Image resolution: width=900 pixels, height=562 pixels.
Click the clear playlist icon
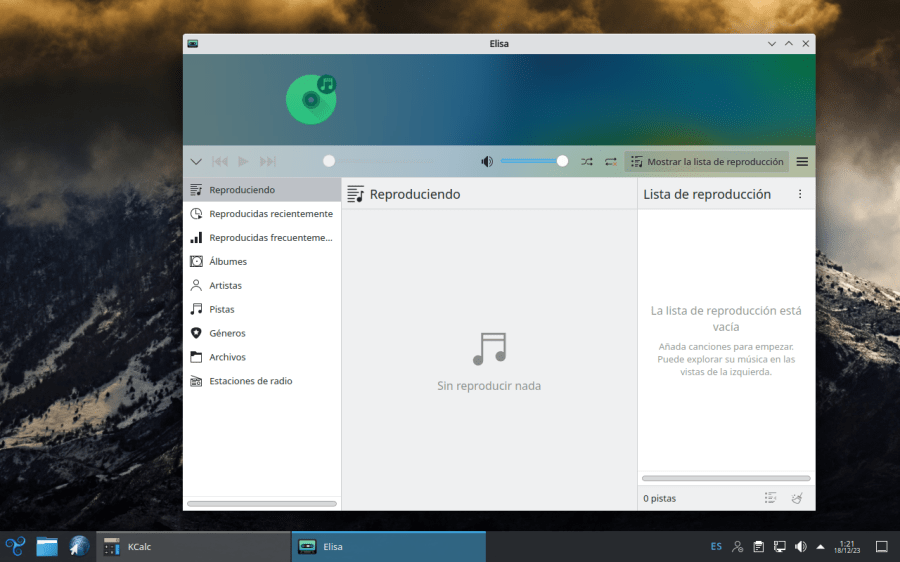click(x=797, y=497)
